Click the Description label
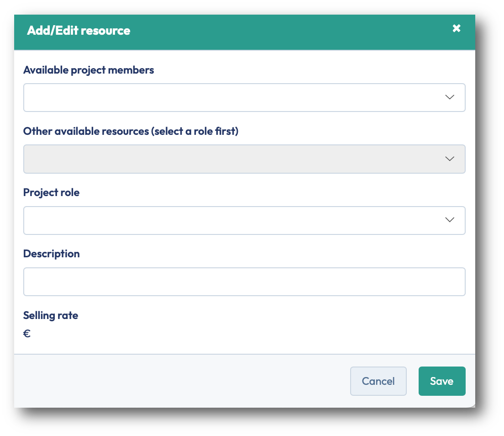 pos(51,254)
